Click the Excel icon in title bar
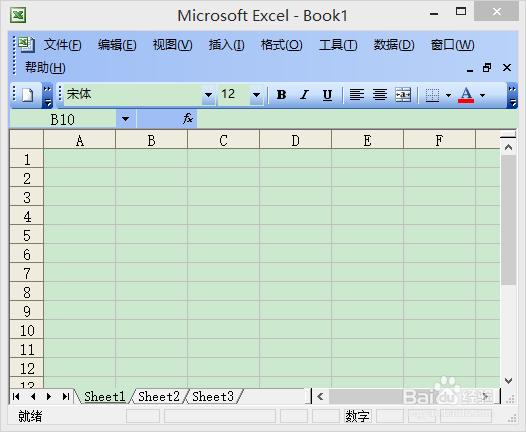Image resolution: width=526 pixels, height=432 pixels. (x=18, y=15)
